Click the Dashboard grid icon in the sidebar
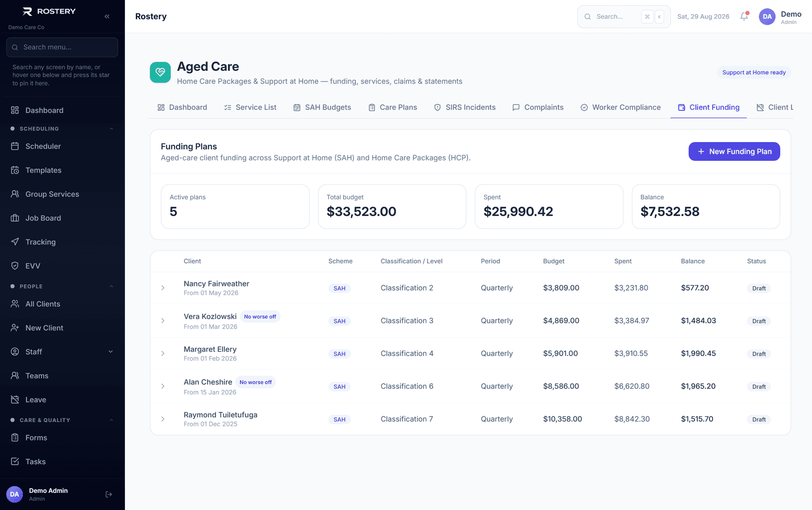This screenshot has width=812, height=510. [15, 110]
